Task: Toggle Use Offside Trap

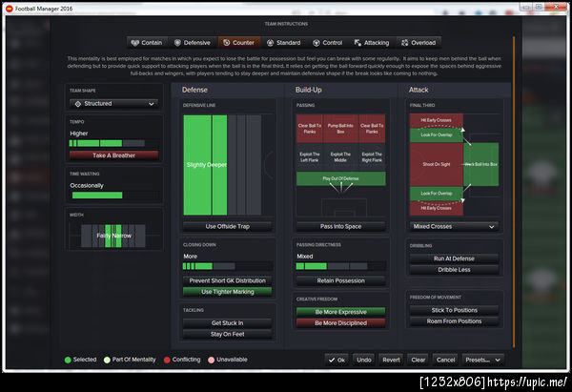Action: tap(227, 227)
